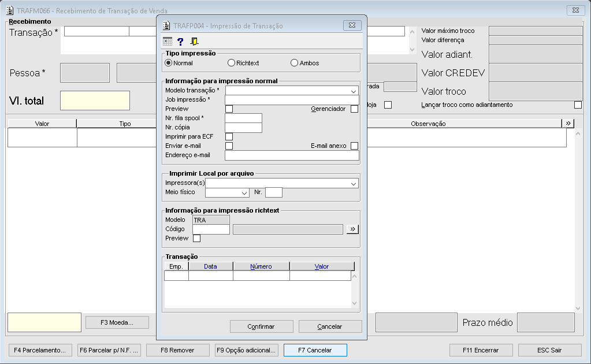
Task: Close the Impressão de Transação dialog
Action: (x=352, y=25)
